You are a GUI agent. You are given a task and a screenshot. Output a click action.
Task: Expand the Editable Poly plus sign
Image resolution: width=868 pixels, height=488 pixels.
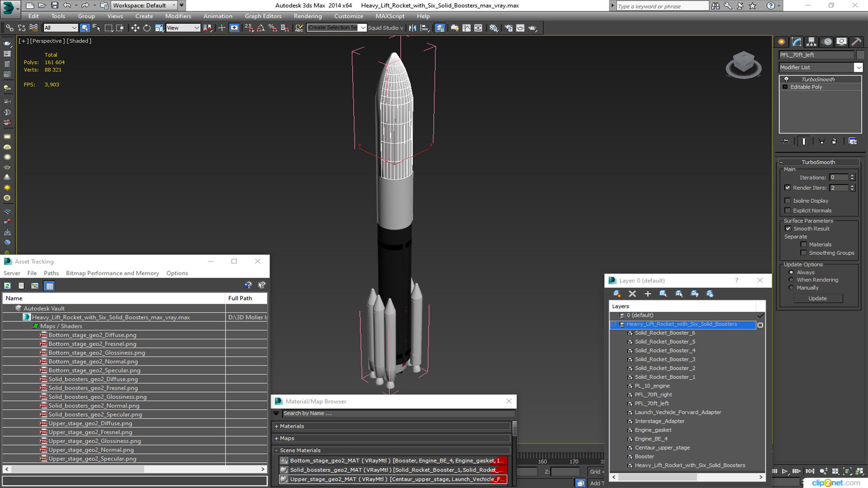pyautogui.click(x=785, y=87)
